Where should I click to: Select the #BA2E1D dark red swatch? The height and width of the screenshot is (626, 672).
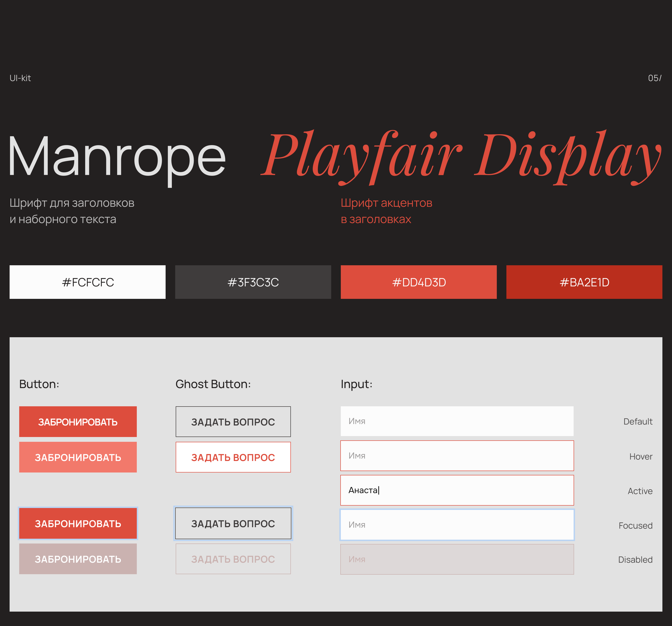584,282
